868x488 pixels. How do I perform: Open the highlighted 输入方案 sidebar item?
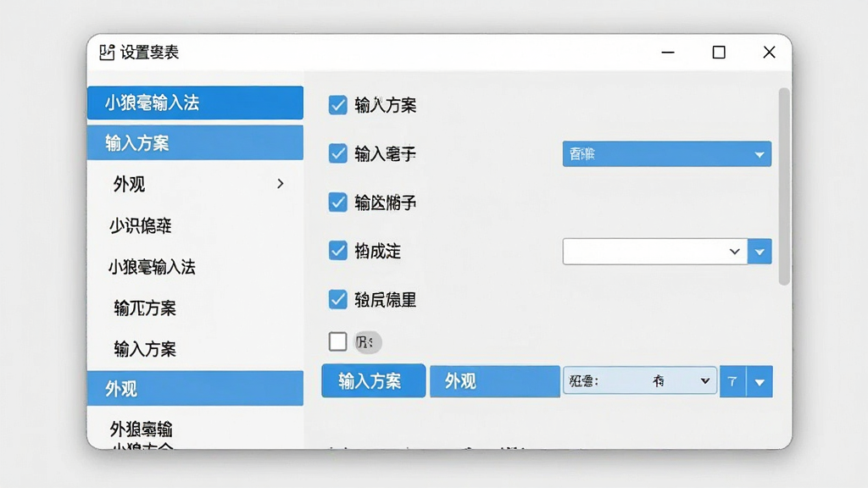195,142
